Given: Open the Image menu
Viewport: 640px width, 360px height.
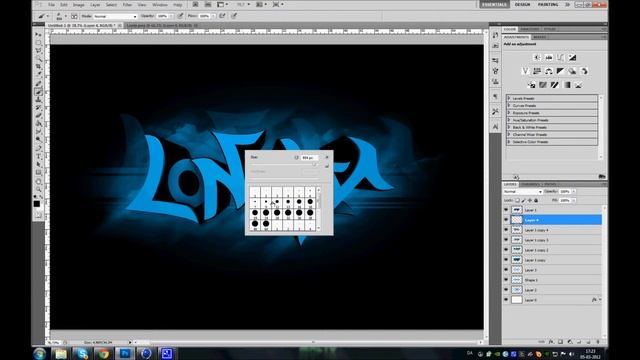Looking at the screenshot, I should pos(78,5).
